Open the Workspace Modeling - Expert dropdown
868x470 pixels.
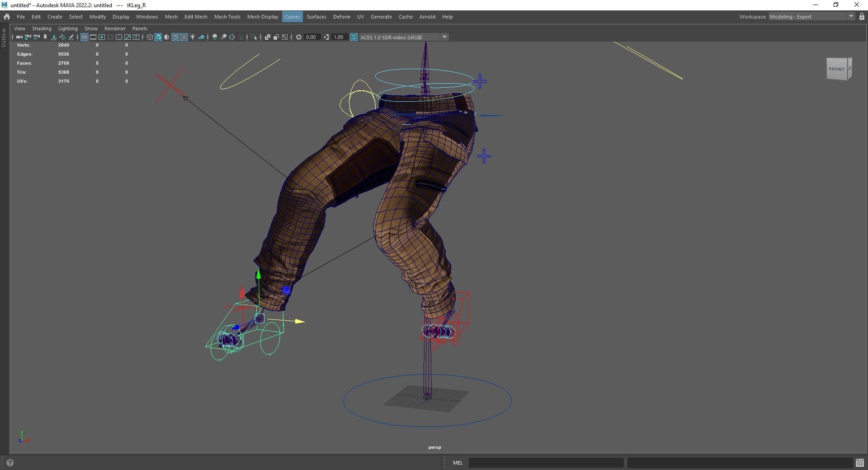[x=811, y=17]
